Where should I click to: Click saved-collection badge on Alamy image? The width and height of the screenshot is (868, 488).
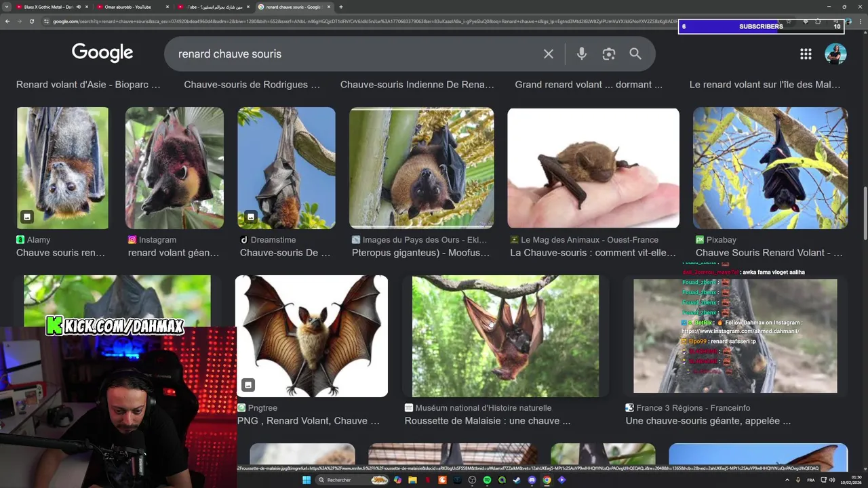click(x=27, y=217)
